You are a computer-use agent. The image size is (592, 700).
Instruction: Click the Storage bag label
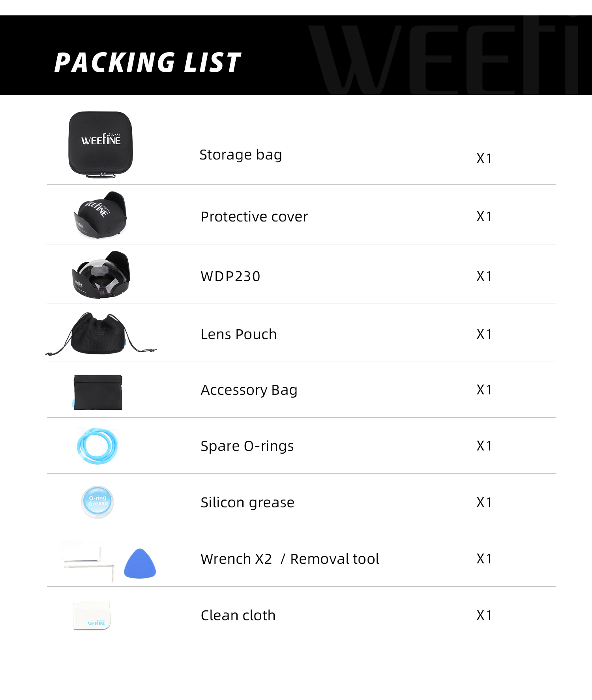coord(241,155)
